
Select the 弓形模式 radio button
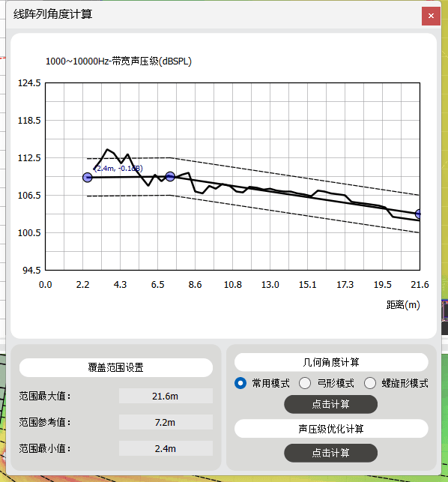point(305,383)
